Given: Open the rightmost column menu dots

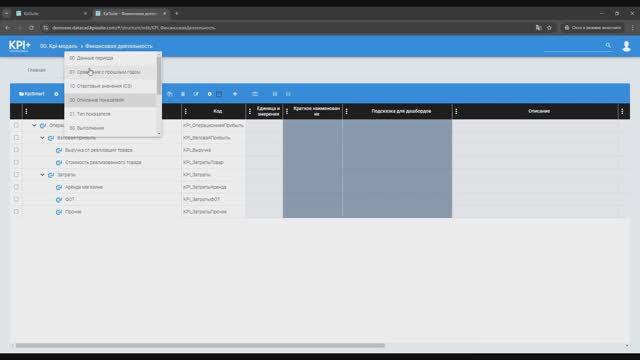Looking at the screenshot, I should tap(622, 111).
